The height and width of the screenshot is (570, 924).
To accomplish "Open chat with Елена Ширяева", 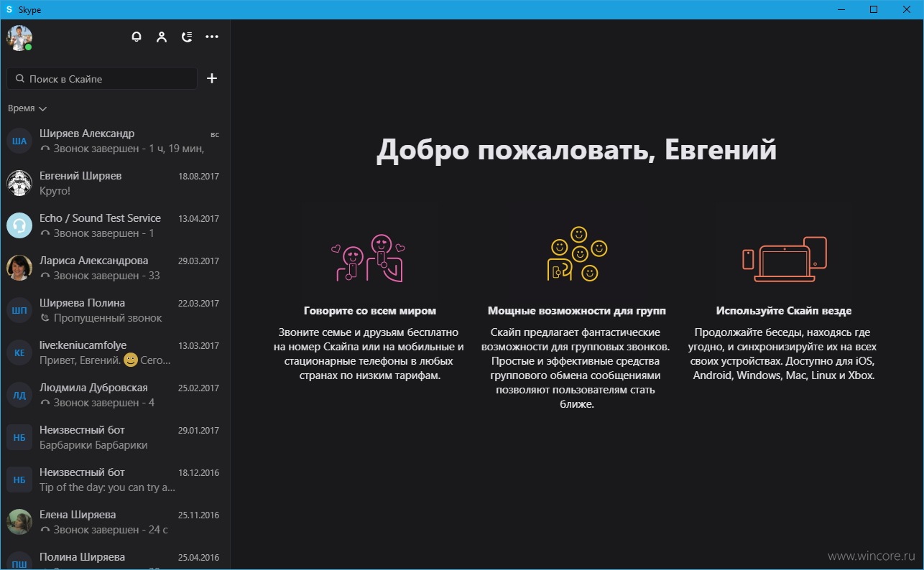I will click(115, 522).
